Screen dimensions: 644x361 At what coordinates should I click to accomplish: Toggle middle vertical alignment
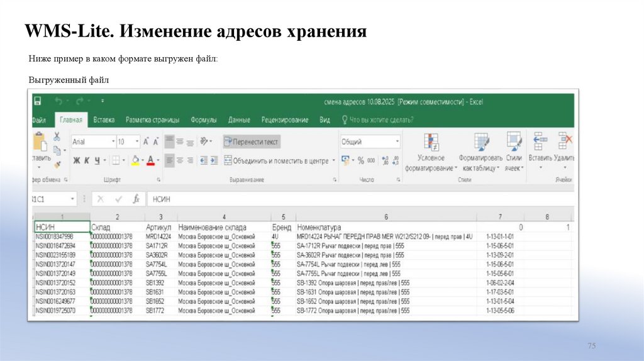click(179, 142)
